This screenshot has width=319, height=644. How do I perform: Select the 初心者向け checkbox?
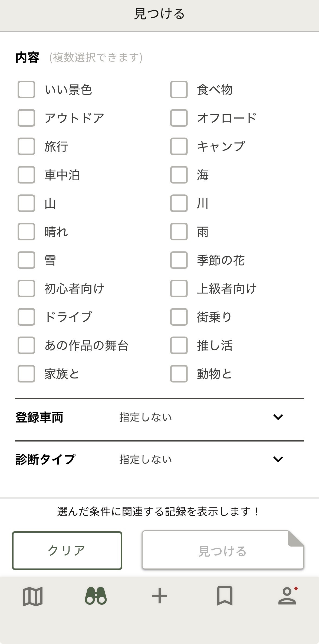[26, 289]
